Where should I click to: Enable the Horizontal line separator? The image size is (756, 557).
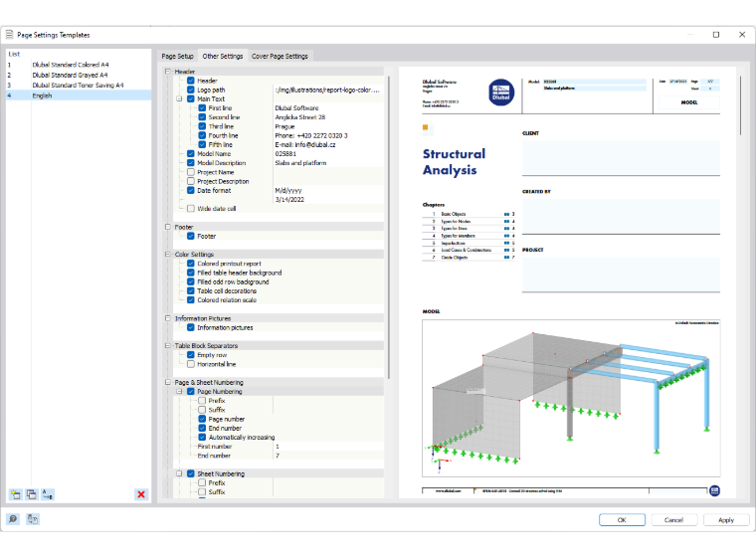[x=191, y=364]
